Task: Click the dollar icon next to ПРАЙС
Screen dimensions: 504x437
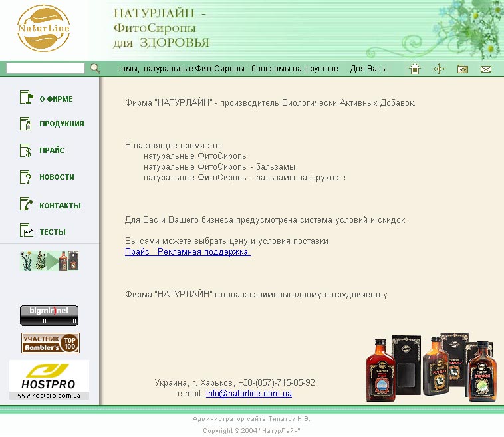Action: pyautogui.click(x=25, y=150)
